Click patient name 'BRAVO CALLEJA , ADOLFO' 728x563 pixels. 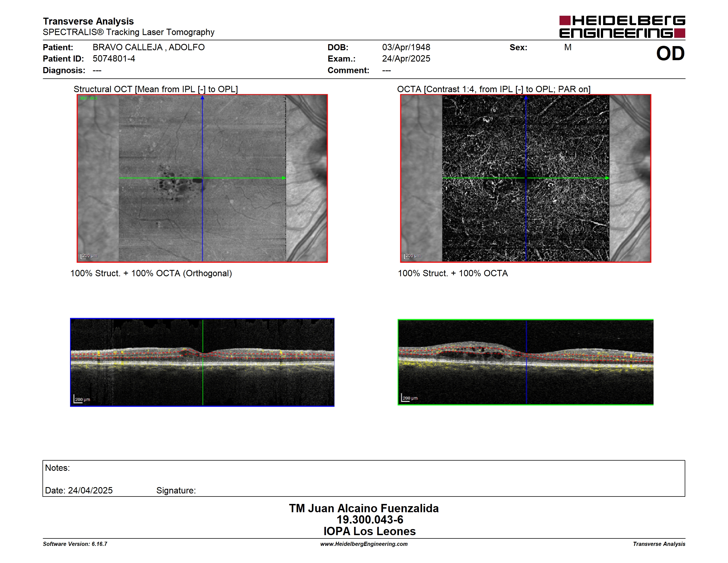click(149, 47)
